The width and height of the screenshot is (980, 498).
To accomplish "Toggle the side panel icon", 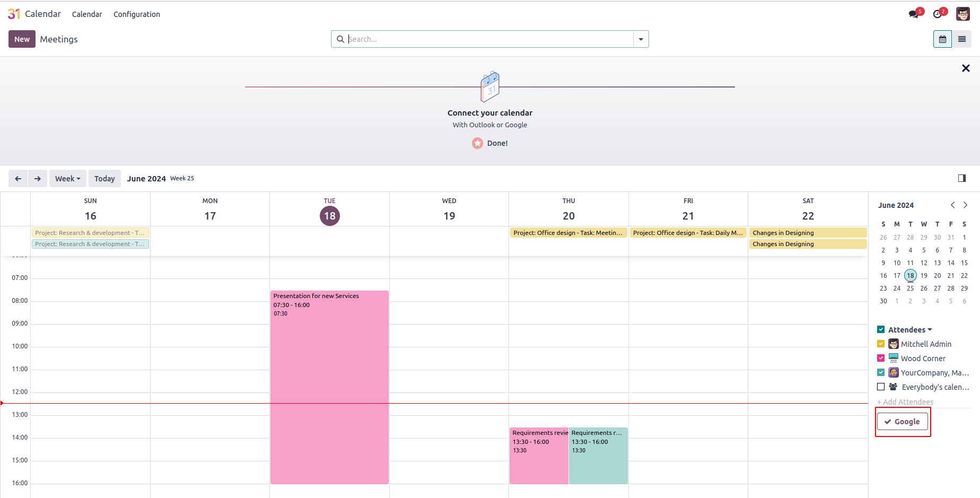I will [x=962, y=178].
